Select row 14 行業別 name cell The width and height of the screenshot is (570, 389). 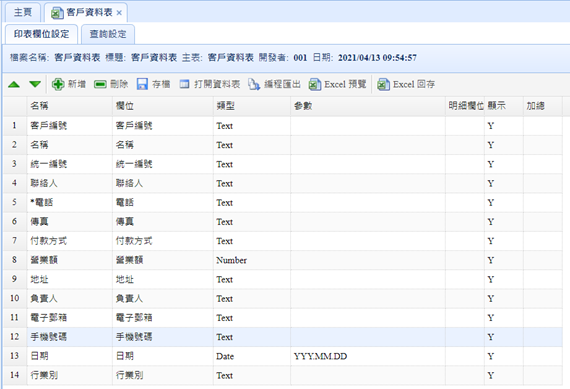(x=70, y=375)
